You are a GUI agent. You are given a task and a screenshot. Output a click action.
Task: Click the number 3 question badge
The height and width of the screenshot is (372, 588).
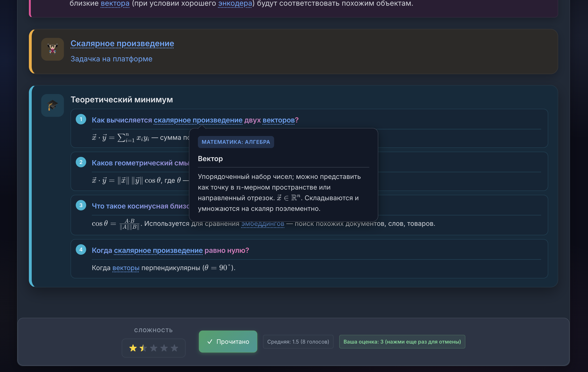pyautogui.click(x=81, y=205)
